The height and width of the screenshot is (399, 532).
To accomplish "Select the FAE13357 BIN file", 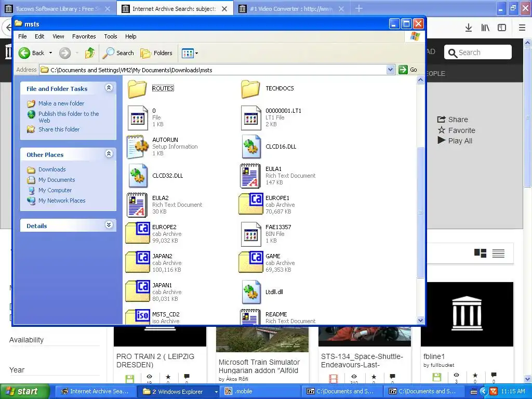I will pos(251,234).
